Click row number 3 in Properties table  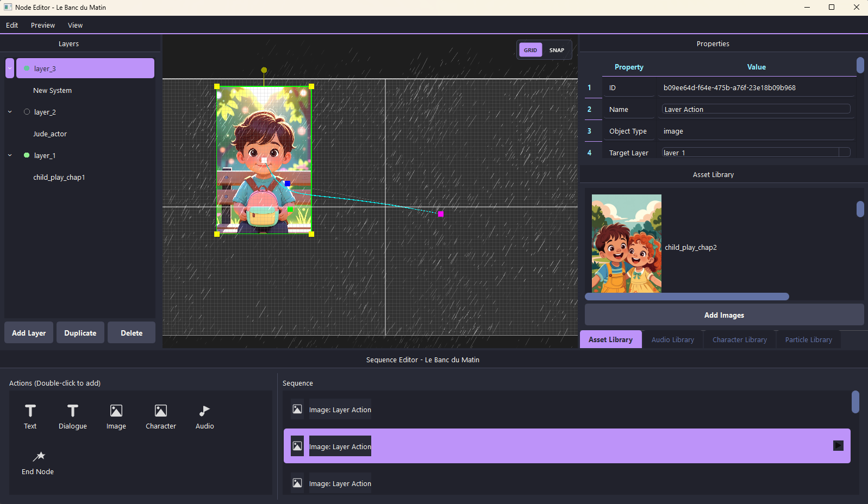(589, 131)
